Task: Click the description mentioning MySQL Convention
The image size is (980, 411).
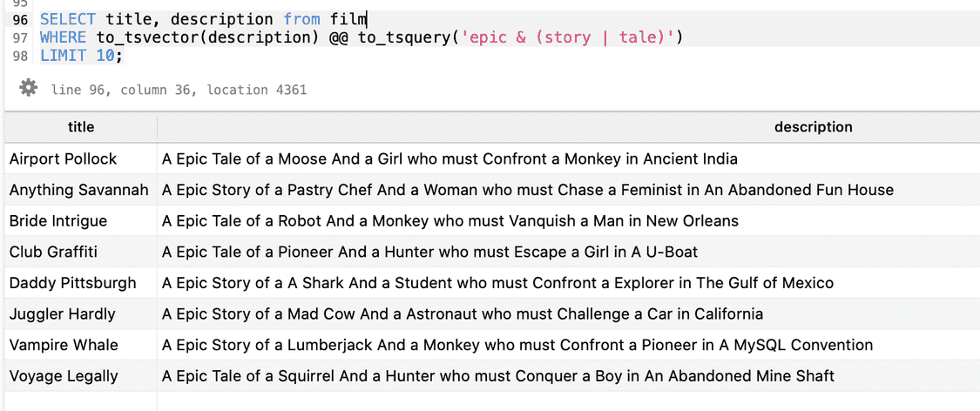Action: pos(517,346)
